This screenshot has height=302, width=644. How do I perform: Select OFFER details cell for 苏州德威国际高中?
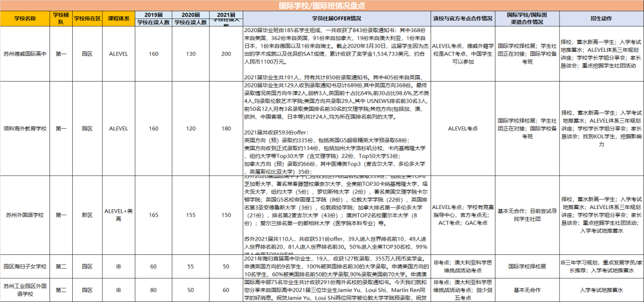click(337, 54)
